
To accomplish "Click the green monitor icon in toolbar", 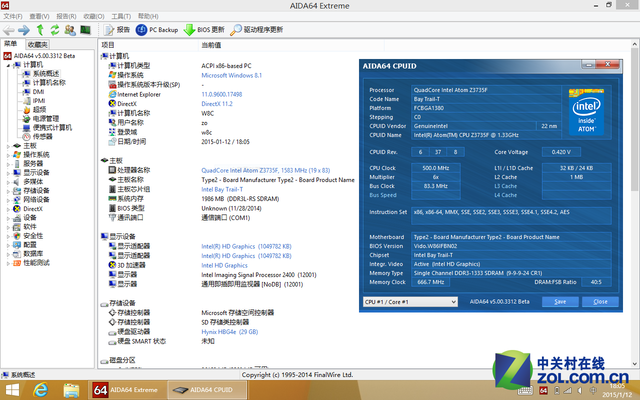I will point(85,30).
